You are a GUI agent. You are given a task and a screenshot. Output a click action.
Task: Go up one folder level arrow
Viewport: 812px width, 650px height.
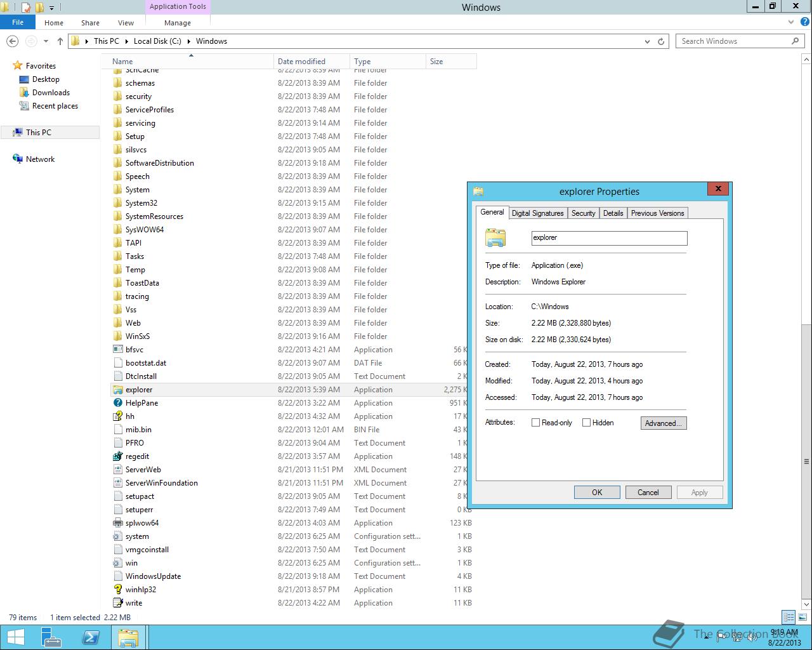point(60,41)
